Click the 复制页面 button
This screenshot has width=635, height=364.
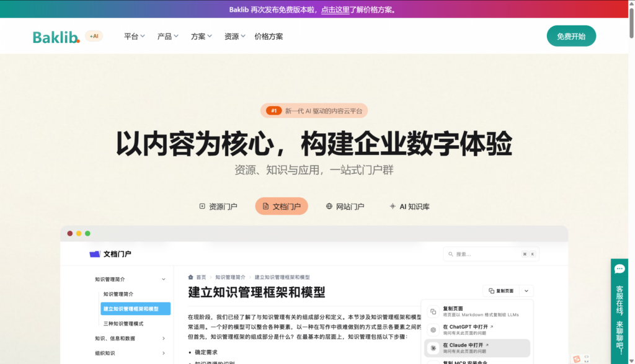coord(501,291)
